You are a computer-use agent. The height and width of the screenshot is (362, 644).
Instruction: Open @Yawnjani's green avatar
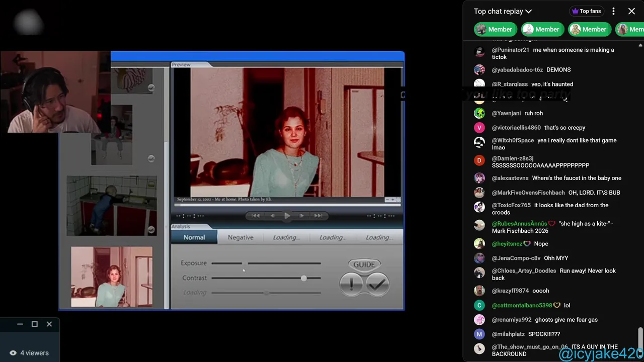[479, 113]
